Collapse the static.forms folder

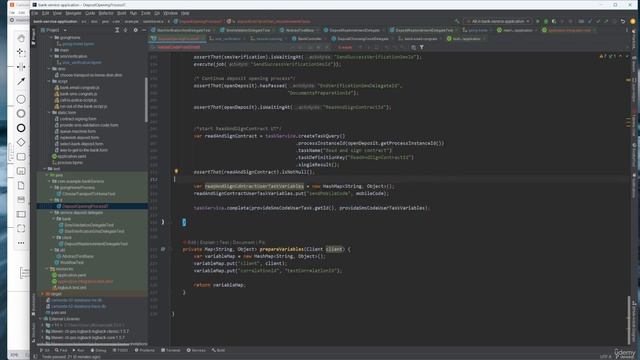pyautogui.click(x=49, y=113)
